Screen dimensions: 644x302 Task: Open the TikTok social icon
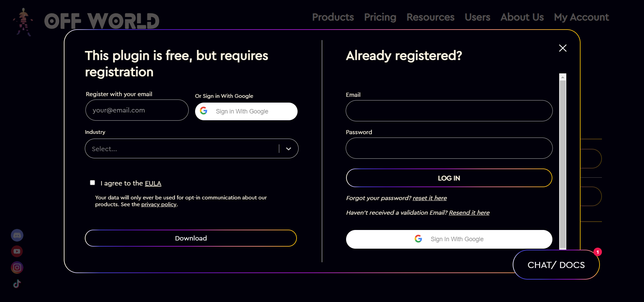(x=17, y=284)
